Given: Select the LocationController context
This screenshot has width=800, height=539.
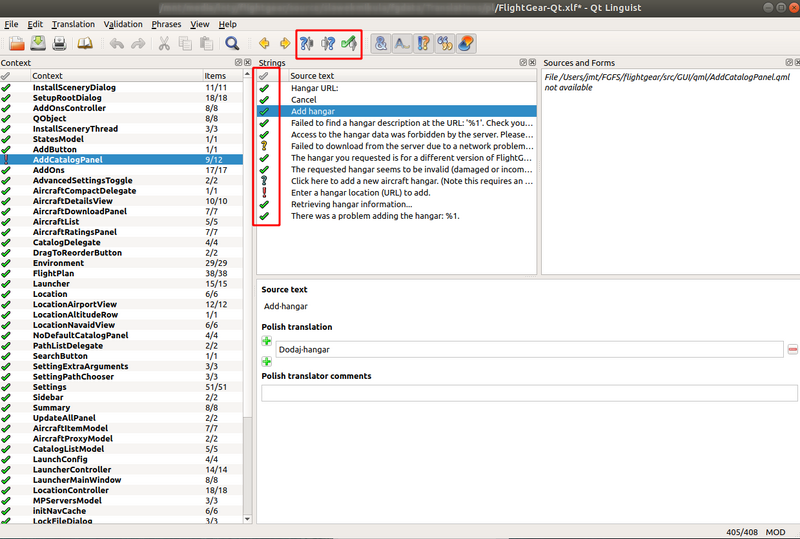Looking at the screenshot, I should point(121,490).
